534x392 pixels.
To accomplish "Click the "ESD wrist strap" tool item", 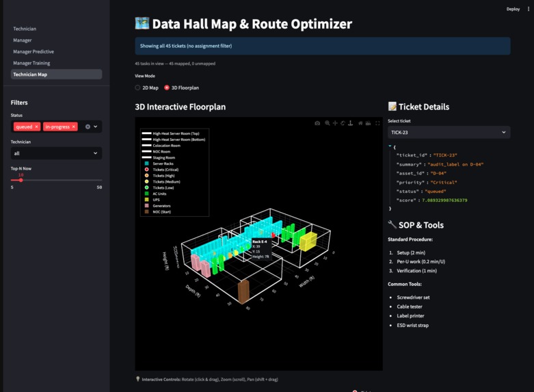I will coord(413,325).
